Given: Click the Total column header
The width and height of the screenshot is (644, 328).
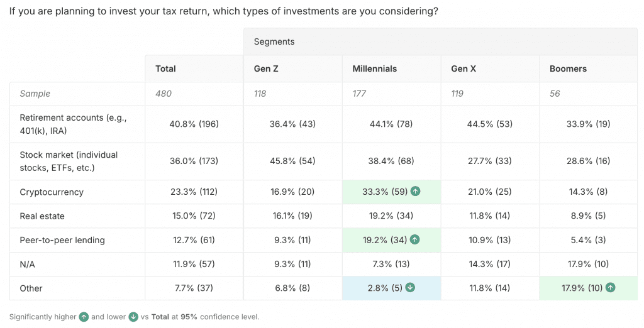Looking at the screenshot, I should (165, 68).
